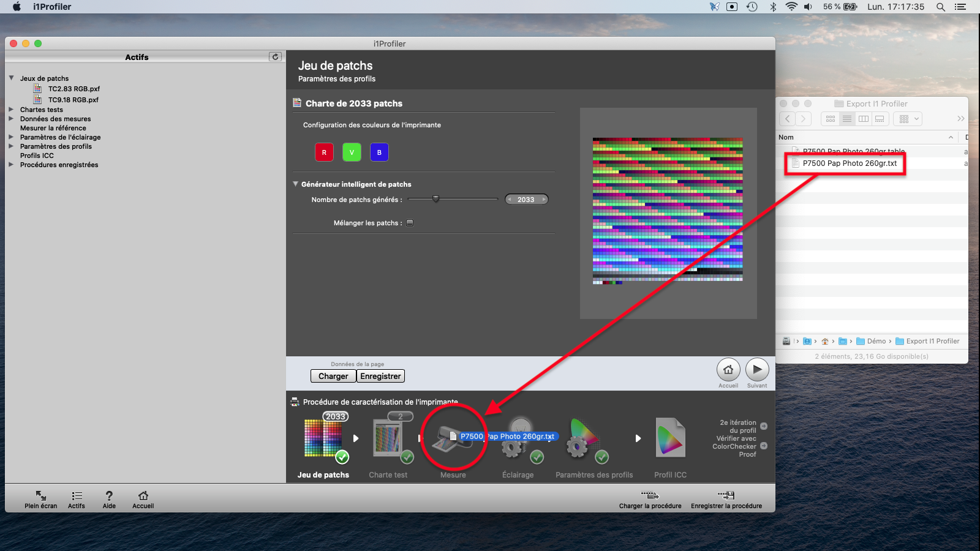Click Export I1 Profiler in Finder path bar

tap(927, 341)
